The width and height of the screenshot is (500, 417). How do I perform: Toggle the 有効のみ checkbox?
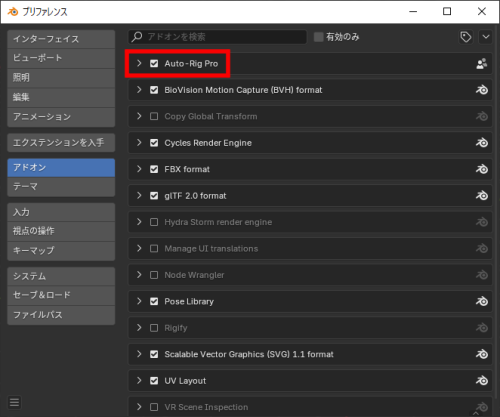(319, 37)
